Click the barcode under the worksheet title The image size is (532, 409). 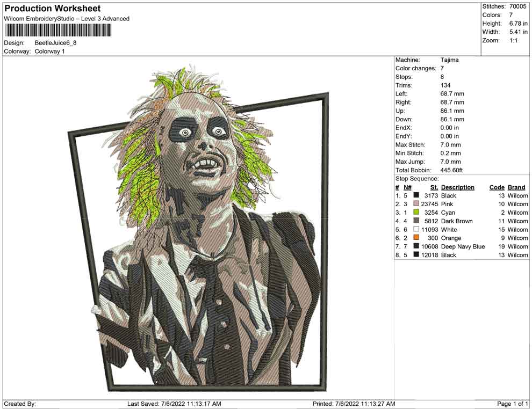coord(57,30)
